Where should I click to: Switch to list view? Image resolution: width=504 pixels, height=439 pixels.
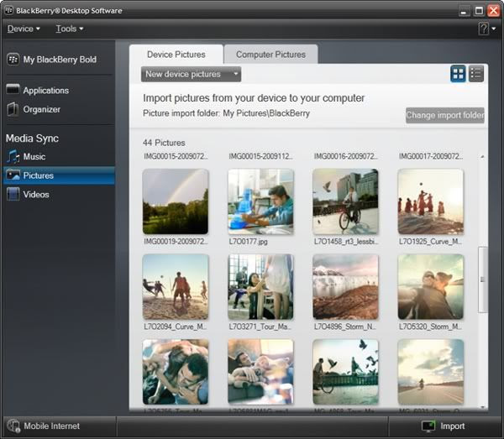tap(476, 74)
